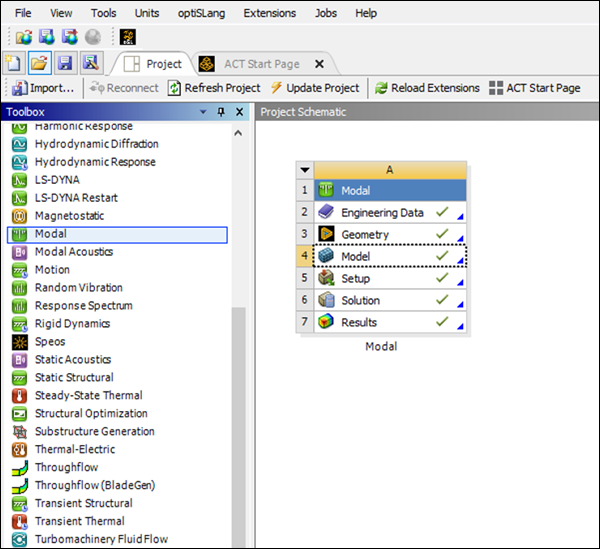Open the optiSLang menu
The width and height of the screenshot is (600, 549).
204,13
